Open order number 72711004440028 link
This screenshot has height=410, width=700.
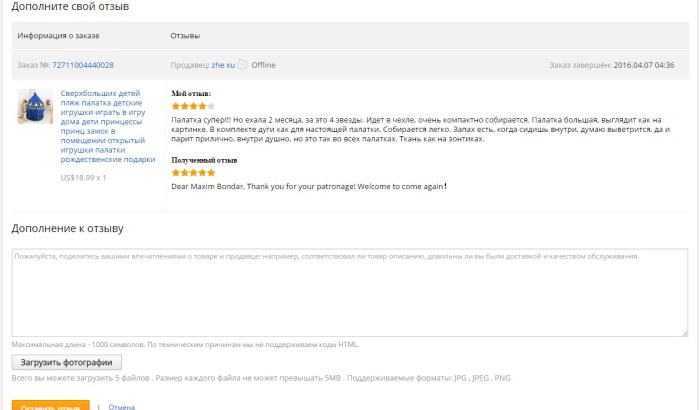pyautogui.click(x=83, y=65)
